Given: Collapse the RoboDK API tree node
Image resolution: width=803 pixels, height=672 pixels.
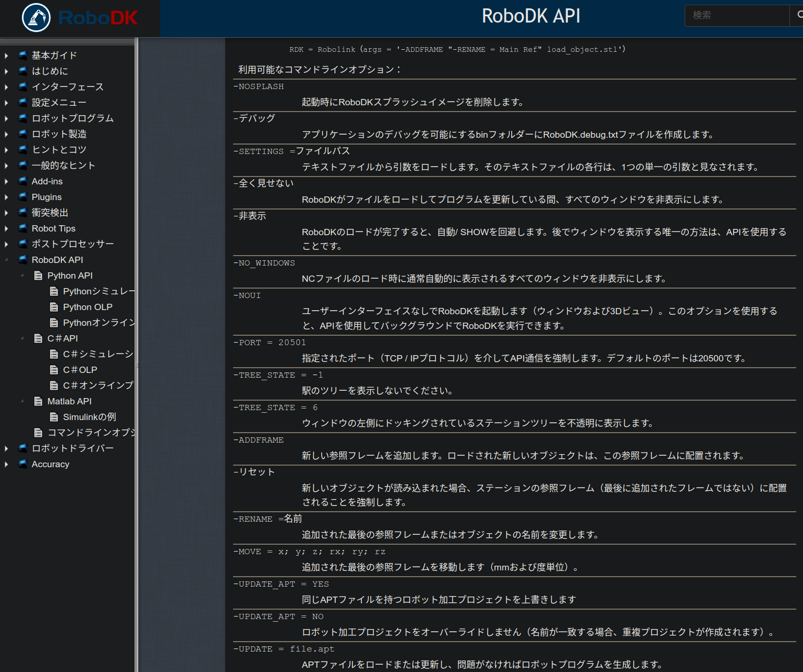Looking at the screenshot, I should pyautogui.click(x=6, y=260).
